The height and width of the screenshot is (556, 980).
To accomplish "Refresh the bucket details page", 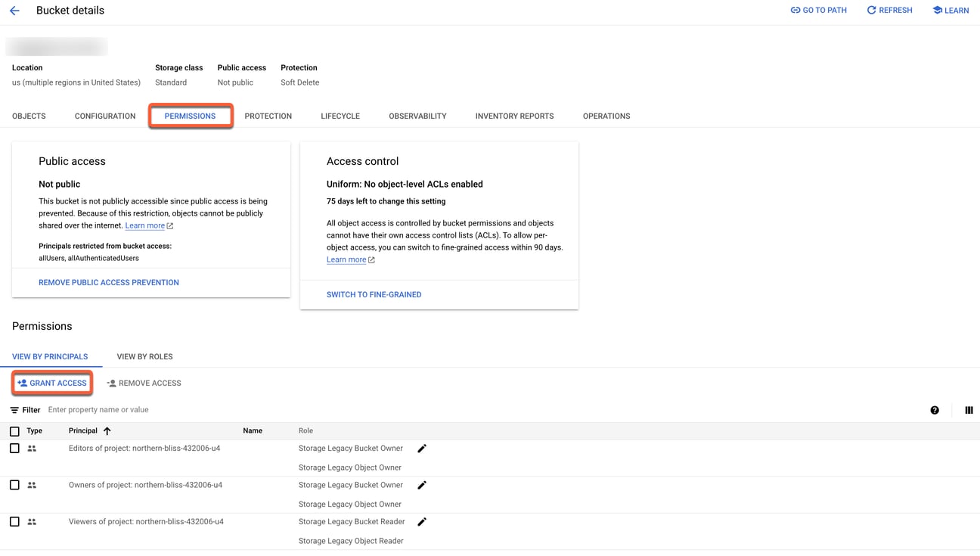I will tap(889, 10).
